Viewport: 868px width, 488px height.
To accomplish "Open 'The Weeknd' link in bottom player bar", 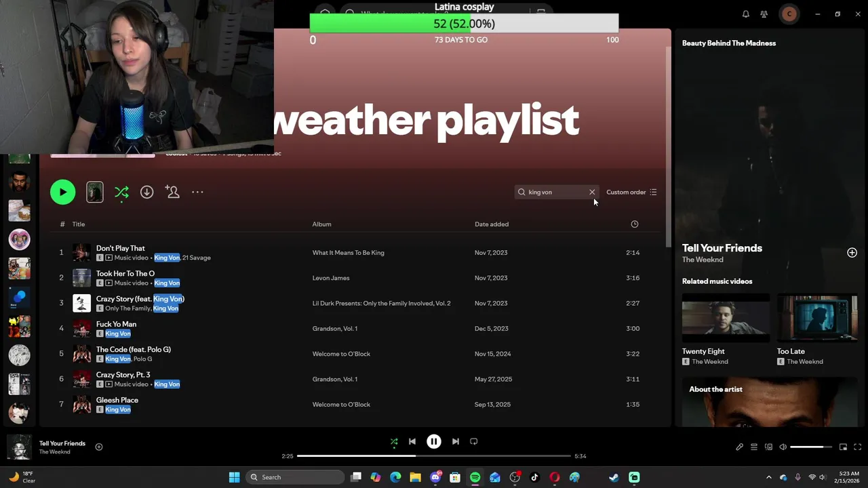I will 54,452.
